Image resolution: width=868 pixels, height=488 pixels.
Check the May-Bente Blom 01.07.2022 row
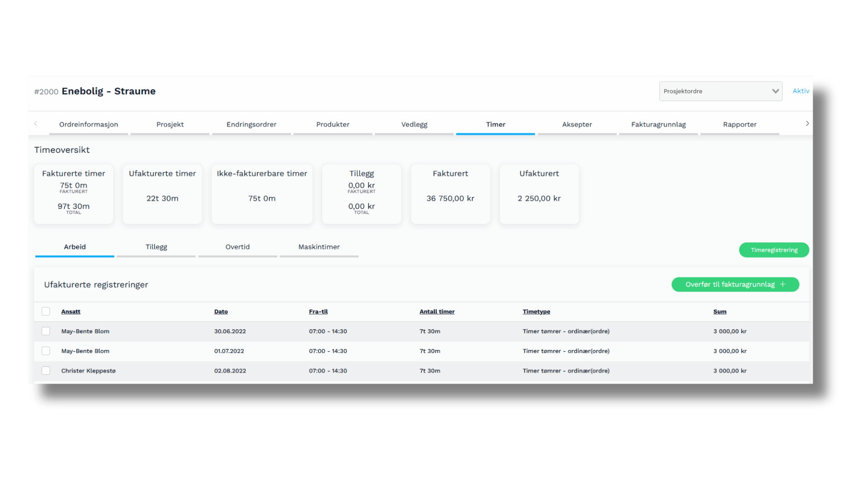(46, 351)
